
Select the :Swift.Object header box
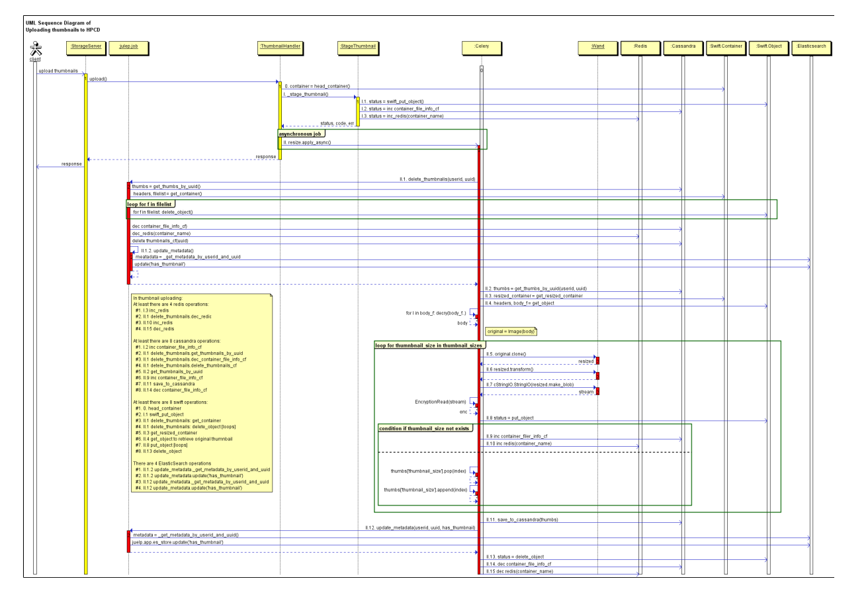768,47
